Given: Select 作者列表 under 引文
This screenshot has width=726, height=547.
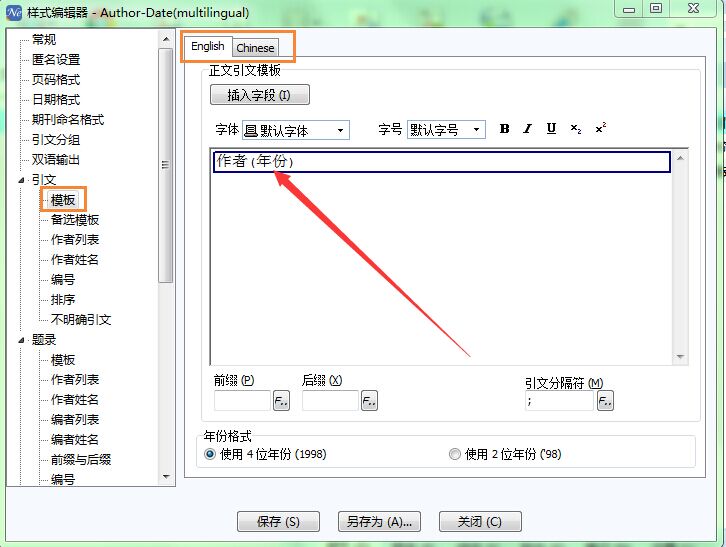Looking at the screenshot, I should [x=75, y=239].
